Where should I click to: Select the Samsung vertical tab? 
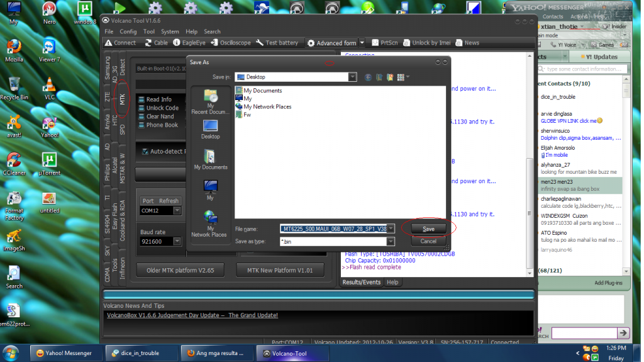[107, 68]
